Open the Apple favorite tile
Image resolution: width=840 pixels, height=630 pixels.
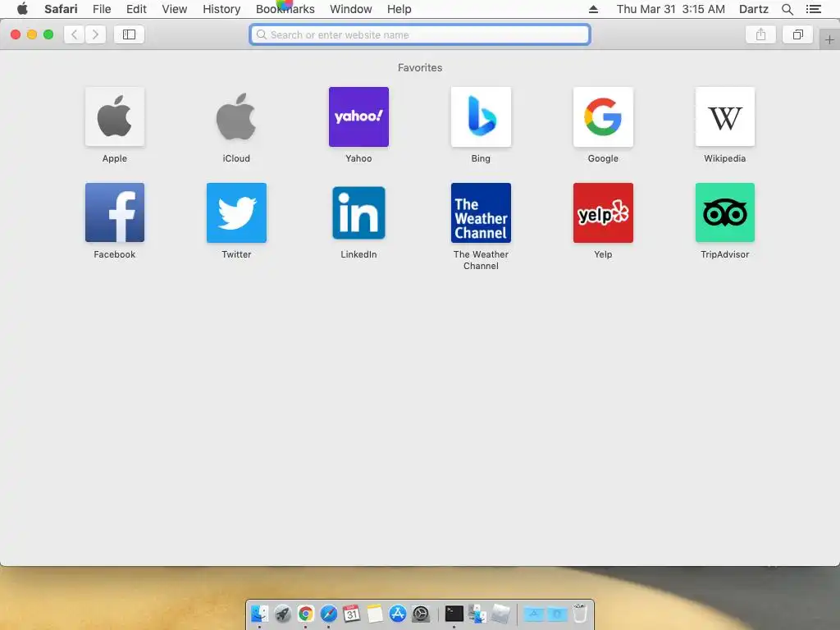point(115,116)
